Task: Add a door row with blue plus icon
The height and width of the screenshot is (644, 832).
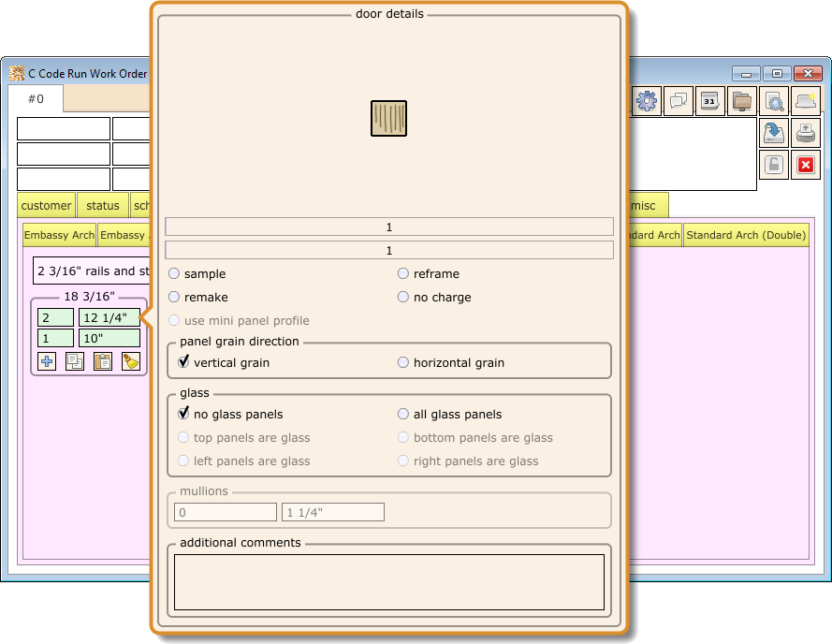Action: point(47,361)
